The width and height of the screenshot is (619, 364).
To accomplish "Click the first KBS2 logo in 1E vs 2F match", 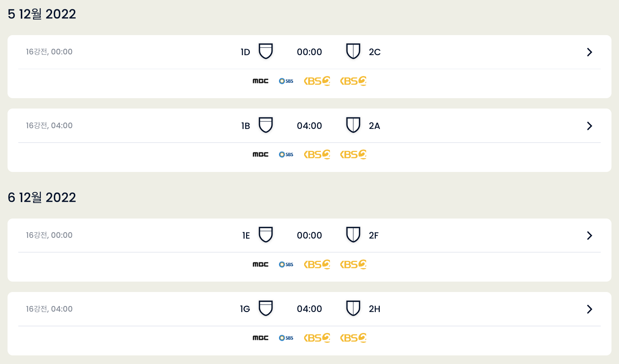I will pyautogui.click(x=317, y=264).
